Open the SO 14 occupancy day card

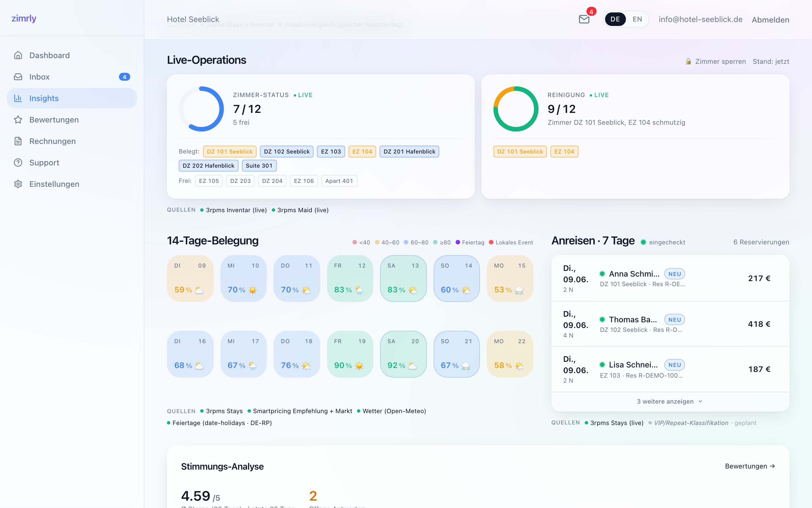point(457,279)
